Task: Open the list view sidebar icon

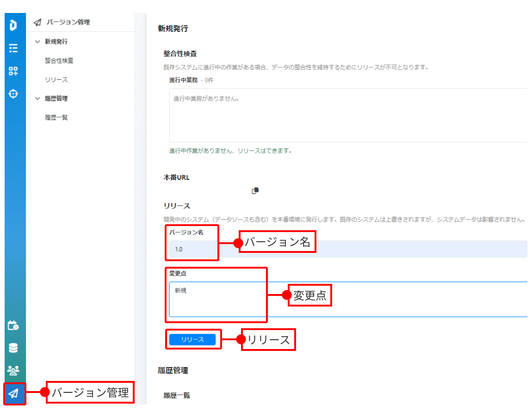Action: coord(13,48)
